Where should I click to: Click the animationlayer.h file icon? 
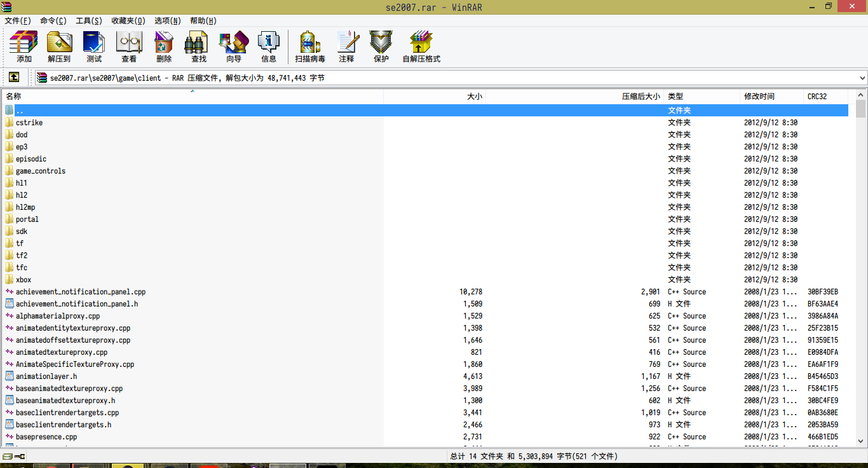pyautogui.click(x=9, y=376)
